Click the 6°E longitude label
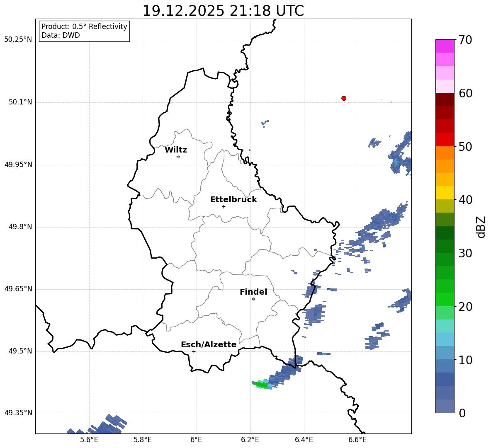This screenshot has height=448, width=491. tap(196, 440)
